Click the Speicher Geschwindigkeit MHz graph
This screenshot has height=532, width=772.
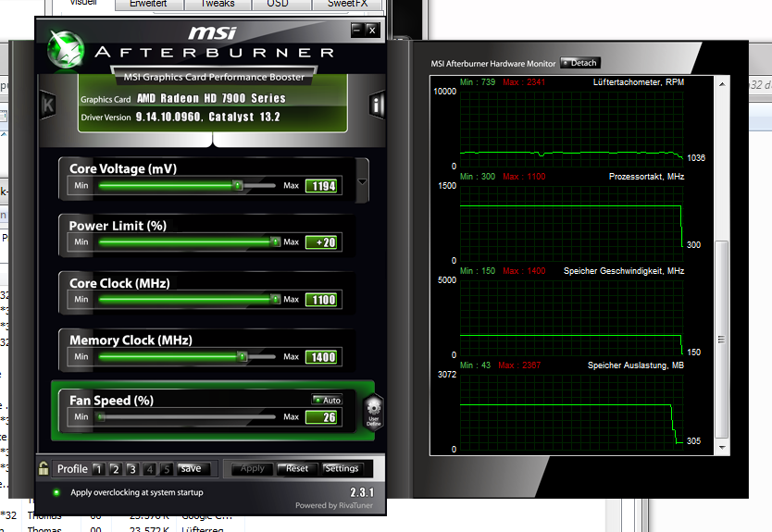(x=572, y=317)
